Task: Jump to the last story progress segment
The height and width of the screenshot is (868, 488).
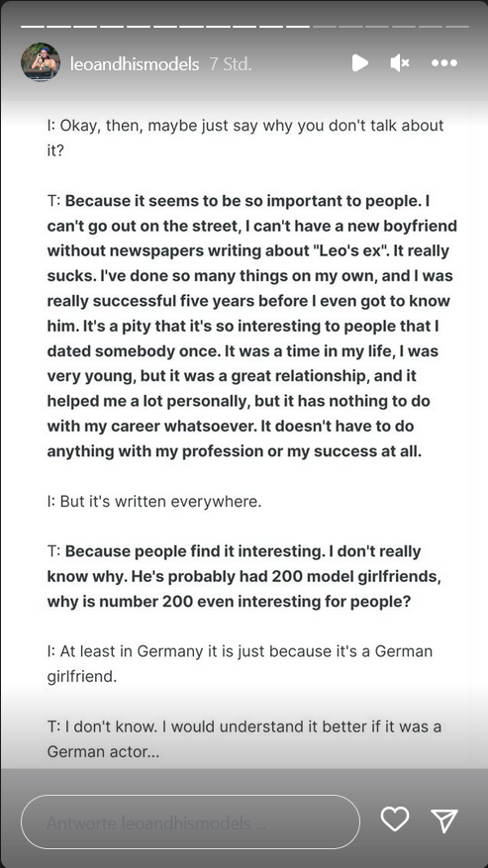Action: point(457,26)
